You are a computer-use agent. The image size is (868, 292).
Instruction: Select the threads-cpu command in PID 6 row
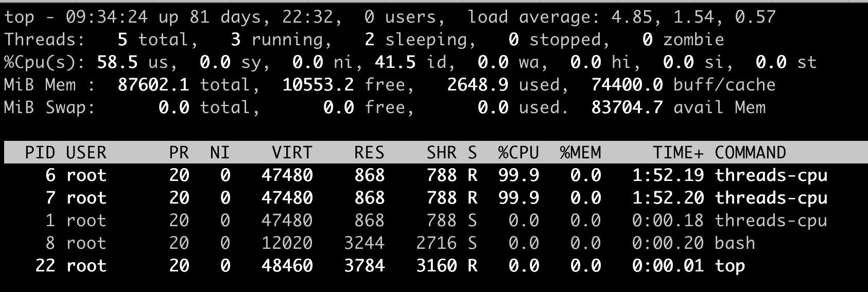[x=771, y=175]
